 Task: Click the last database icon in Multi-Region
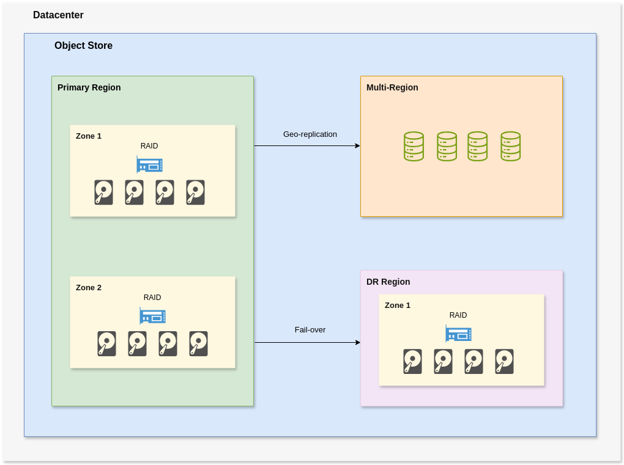tap(510, 147)
